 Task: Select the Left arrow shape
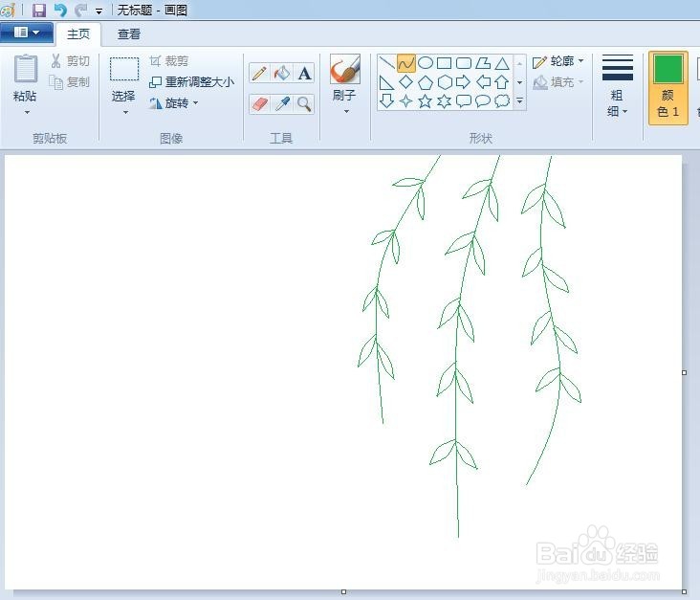[x=483, y=82]
